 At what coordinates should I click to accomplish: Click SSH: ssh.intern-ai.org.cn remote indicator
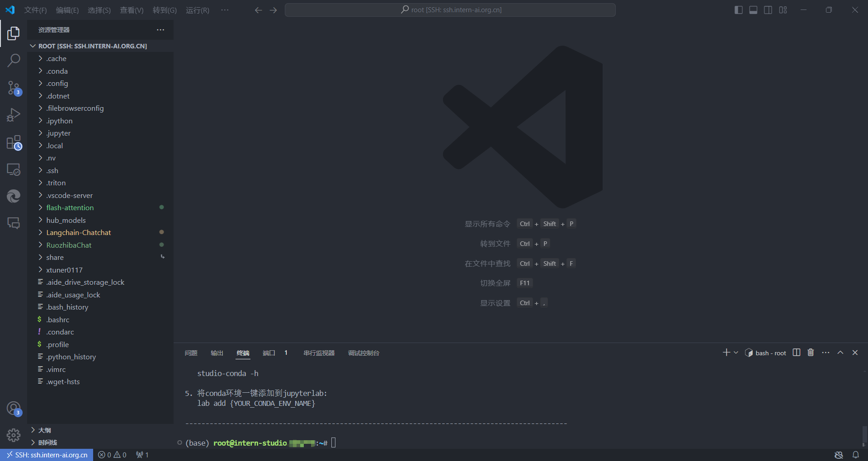click(47, 455)
